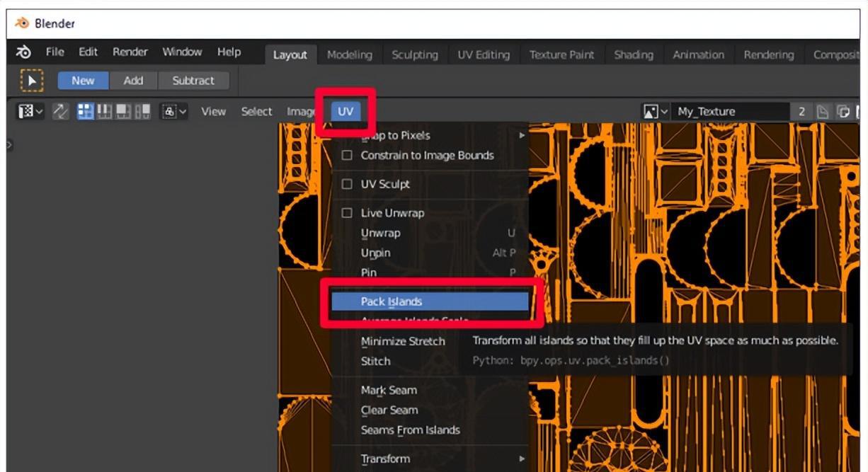Choose Clear Seam from the UV menu
This screenshot has height=472, width=868.
point(430,410)
